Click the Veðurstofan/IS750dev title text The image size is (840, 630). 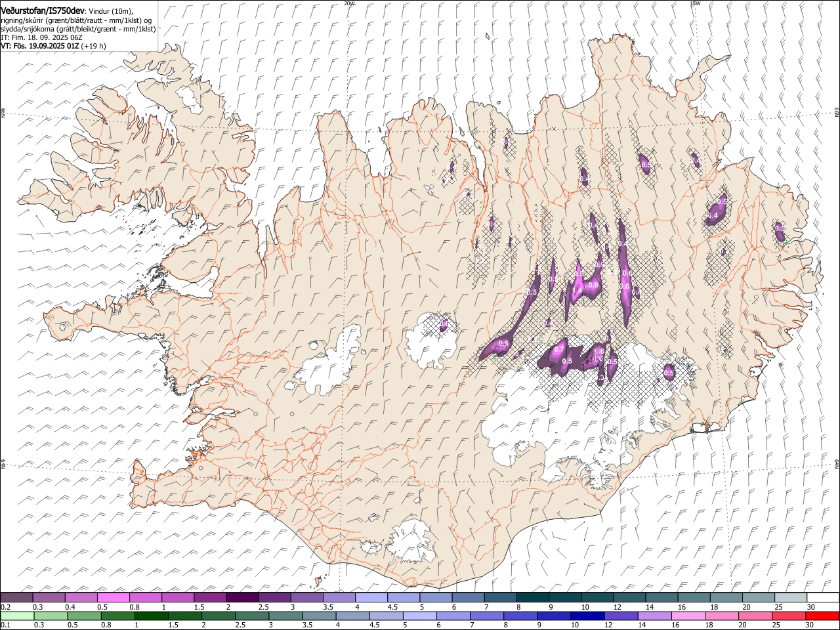point(43,10)
